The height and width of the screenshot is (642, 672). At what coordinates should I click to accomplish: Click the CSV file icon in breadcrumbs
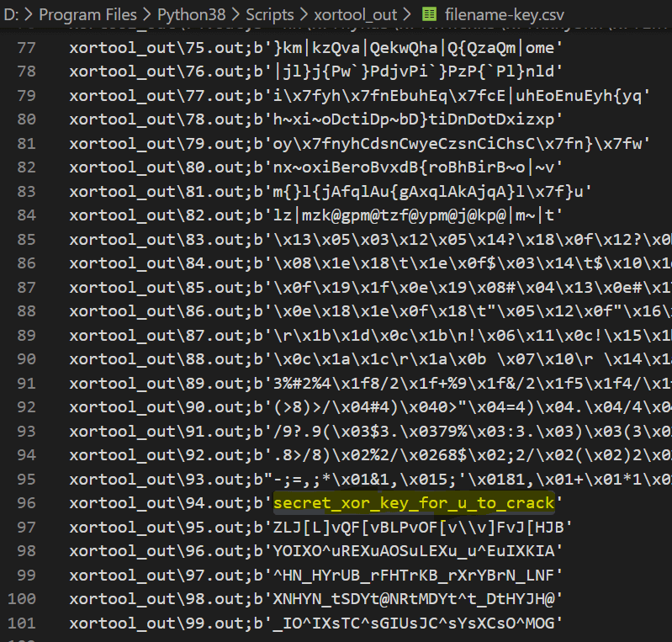click(x=429, y=14)
